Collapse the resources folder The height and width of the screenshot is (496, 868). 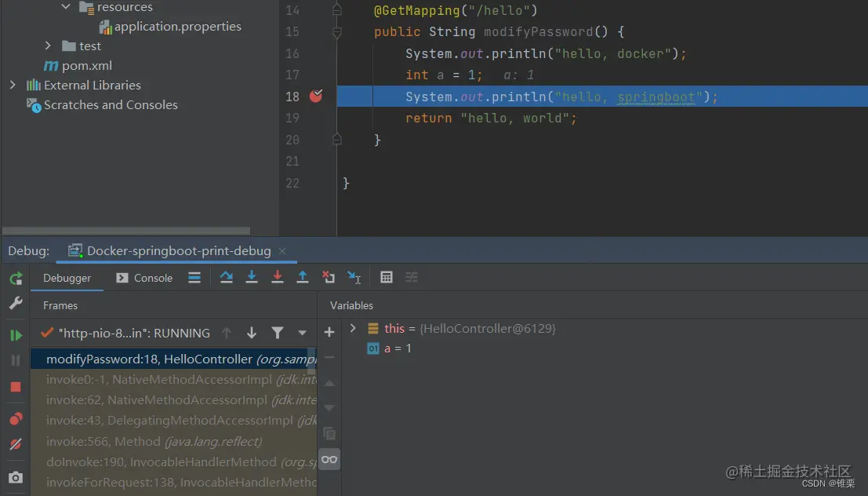[x=66, y=6]
